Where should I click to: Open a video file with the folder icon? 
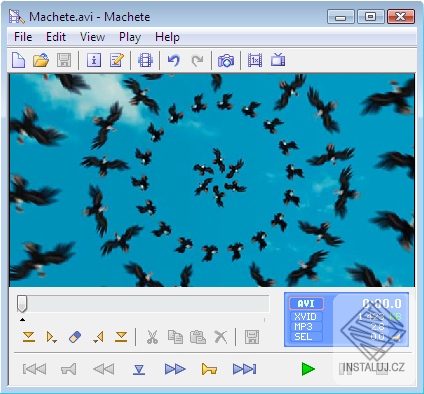pos(41,60)
